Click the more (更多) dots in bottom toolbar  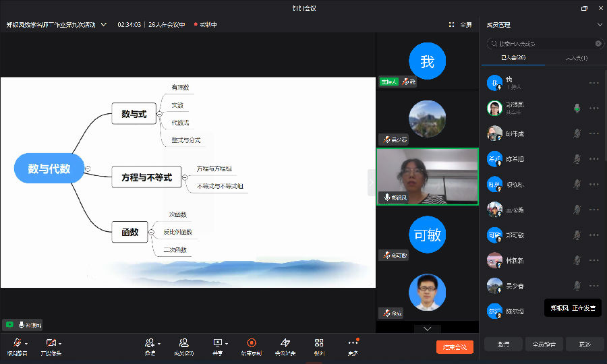tap(353, 343)
